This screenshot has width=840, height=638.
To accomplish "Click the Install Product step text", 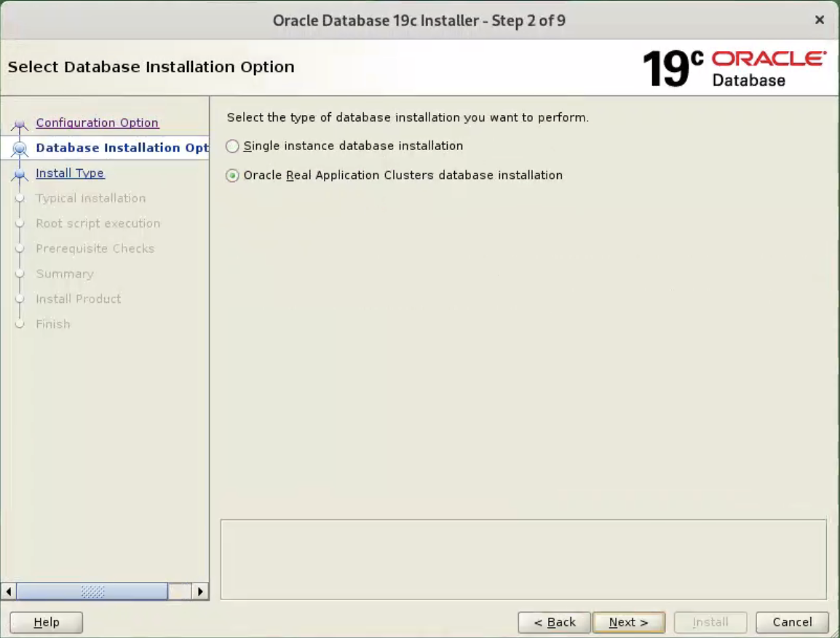I will tap(78, 299).
